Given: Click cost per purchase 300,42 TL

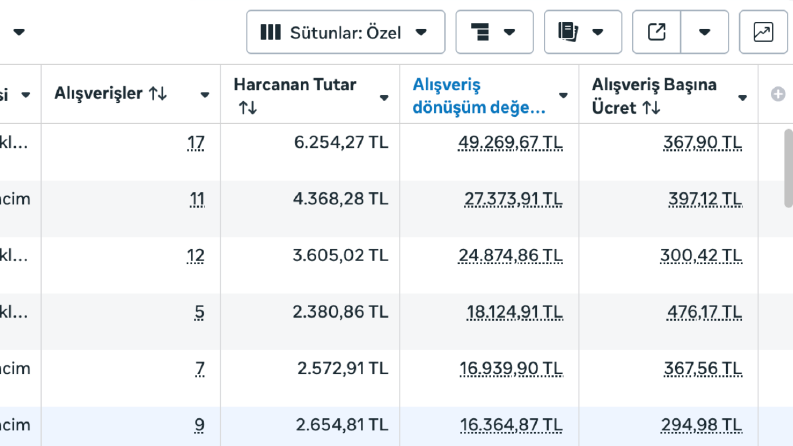Looking at the screenshot, I should pyautogui.click(x=701, y=256).
